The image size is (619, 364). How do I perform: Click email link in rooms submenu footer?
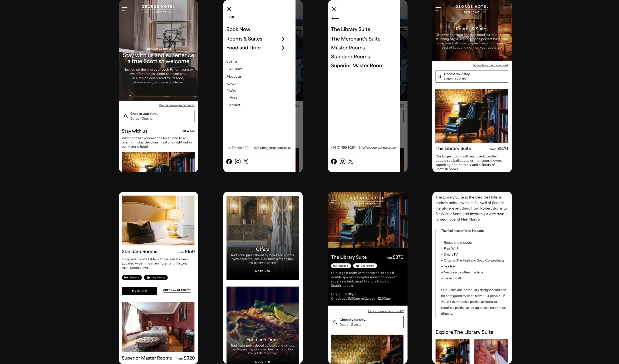tap(377, 148)
